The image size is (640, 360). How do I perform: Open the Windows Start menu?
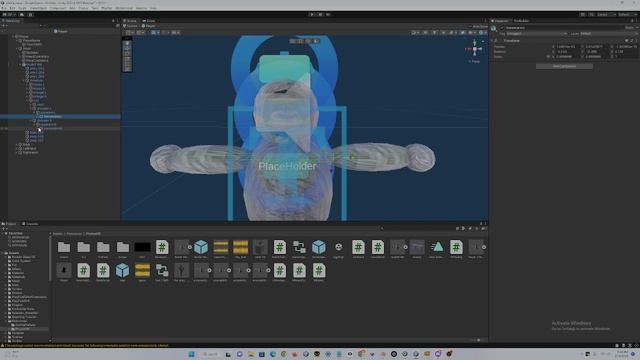(x=191, y=354)
